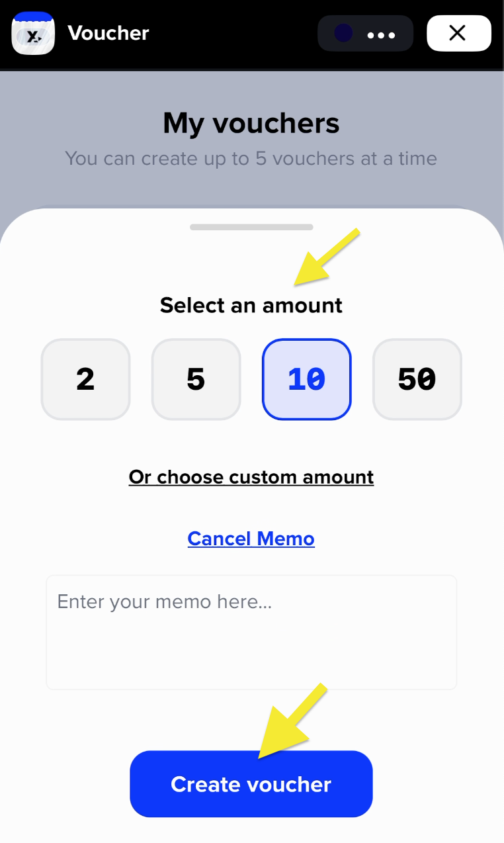
Task: Select the 2 voucher amount
Action: click(x=85, y=379)
